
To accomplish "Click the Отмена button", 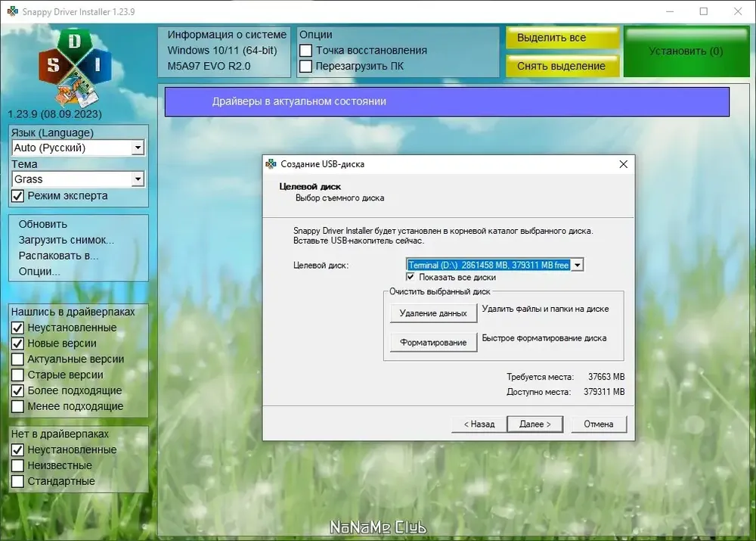I will pyautogui.click(x=599, y=424).
